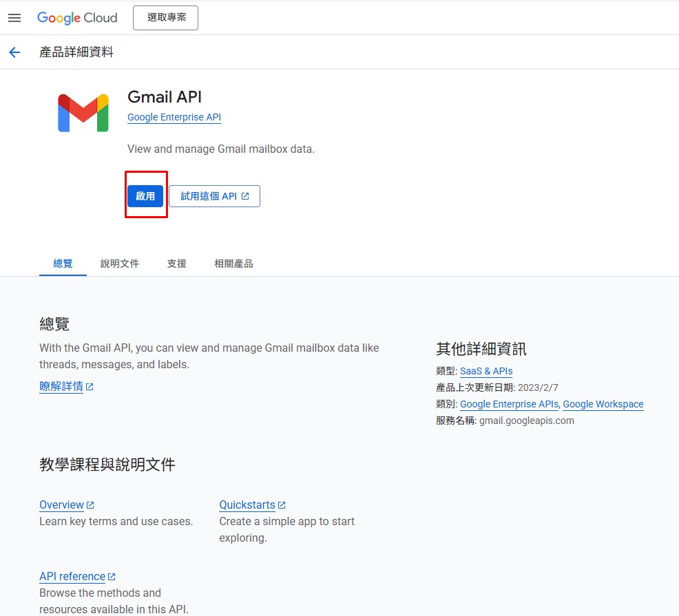Open the hamburger navigation menu
This screenshot has height=616, width=679.
coord(14,18)
